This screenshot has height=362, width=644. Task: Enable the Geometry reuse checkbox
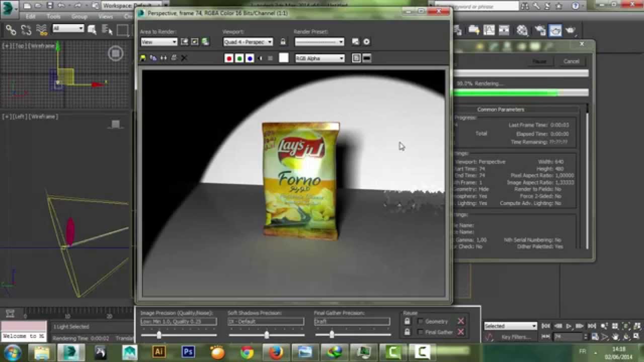(421, 321)
